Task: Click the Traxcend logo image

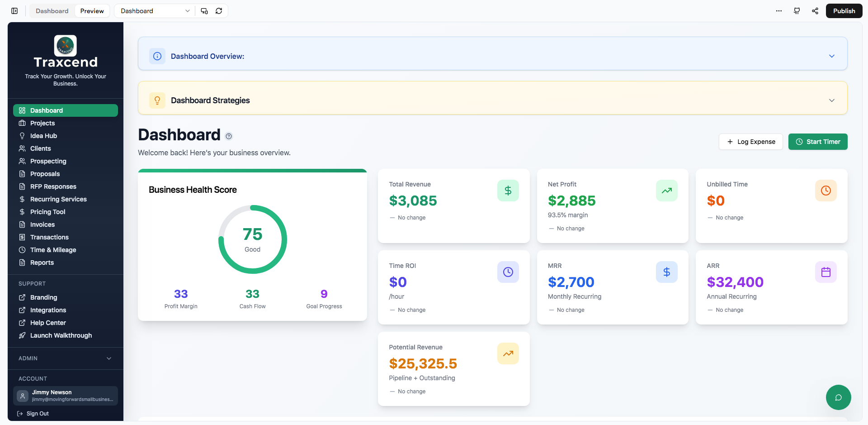Action: coord(66,46)
